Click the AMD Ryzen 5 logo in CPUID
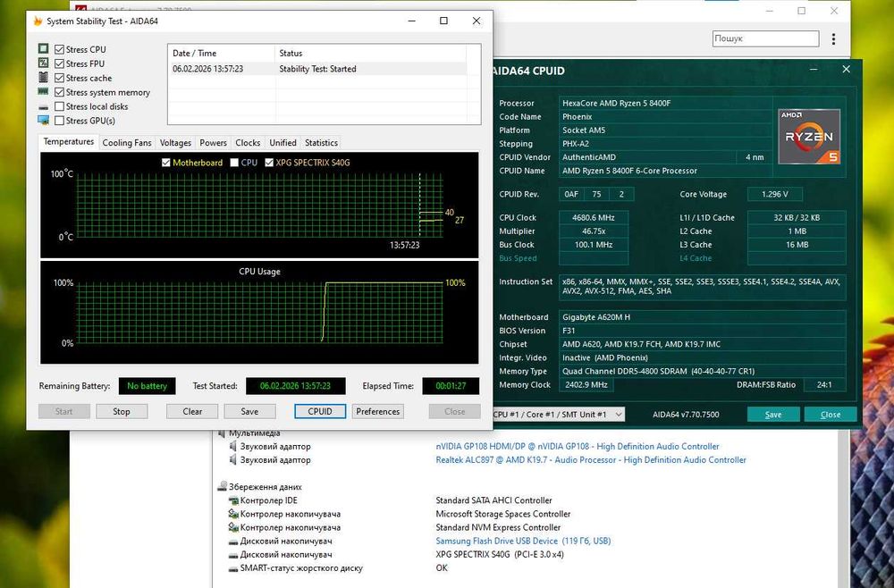 tap(809, 137)
